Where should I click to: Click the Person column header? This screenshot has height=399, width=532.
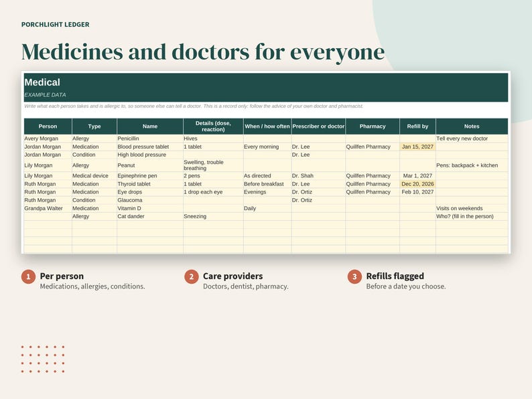(48, 126)
